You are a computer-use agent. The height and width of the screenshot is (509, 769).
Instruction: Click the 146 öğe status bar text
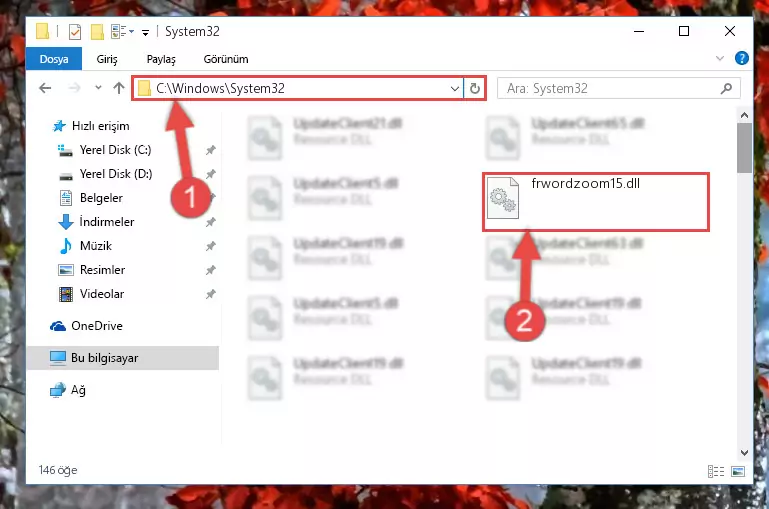tap(58, 470)
